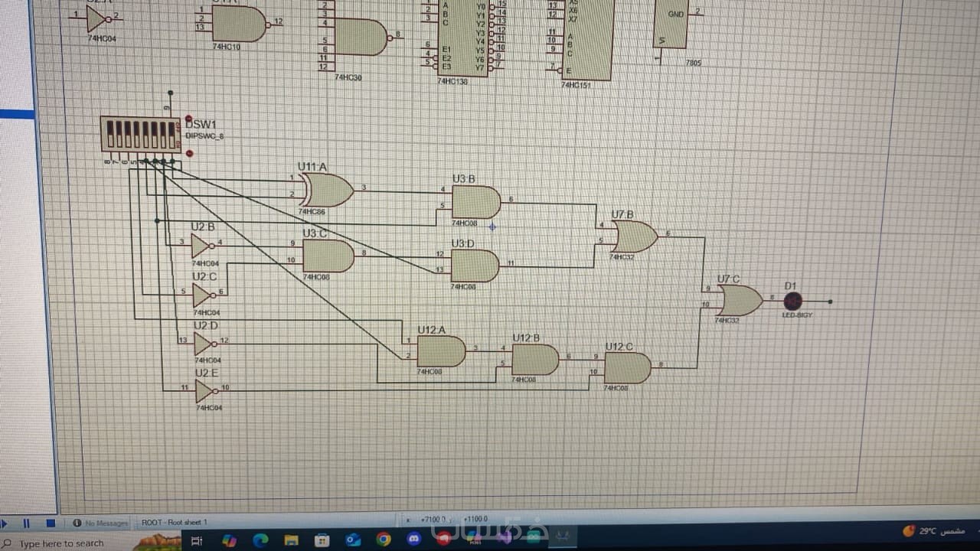
Task: Click the Type here to search box
Action: click(61, 543)
